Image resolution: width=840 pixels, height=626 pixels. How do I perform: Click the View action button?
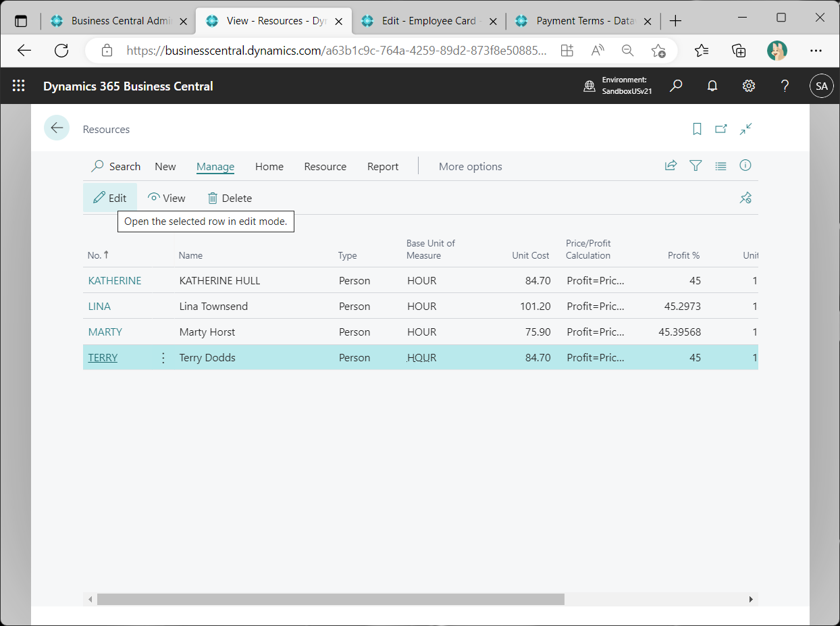pyautogui.click(x=166, y=198)
